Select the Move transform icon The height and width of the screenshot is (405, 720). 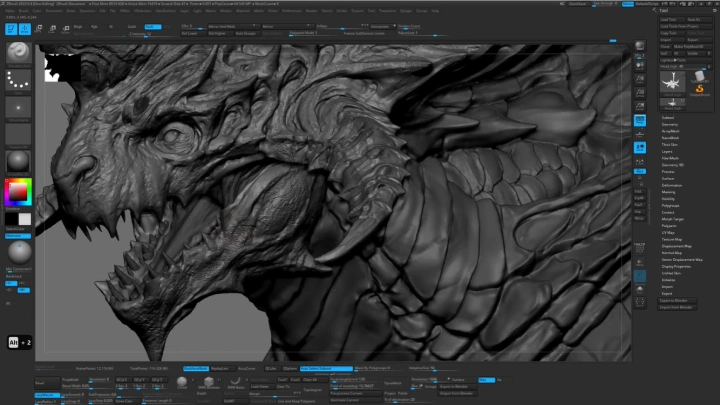pos(39,29)
